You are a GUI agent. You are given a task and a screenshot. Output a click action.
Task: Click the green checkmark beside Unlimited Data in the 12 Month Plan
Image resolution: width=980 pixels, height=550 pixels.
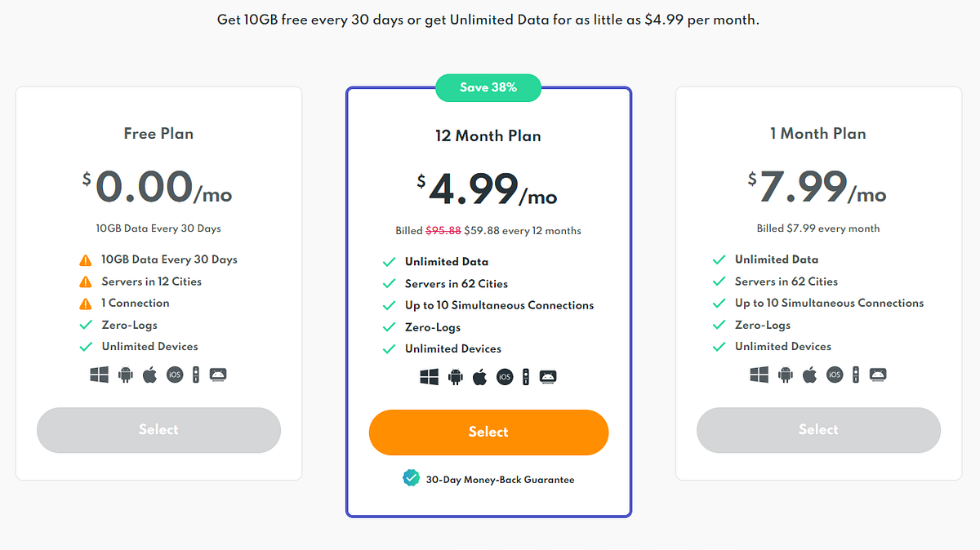[390, 262]
